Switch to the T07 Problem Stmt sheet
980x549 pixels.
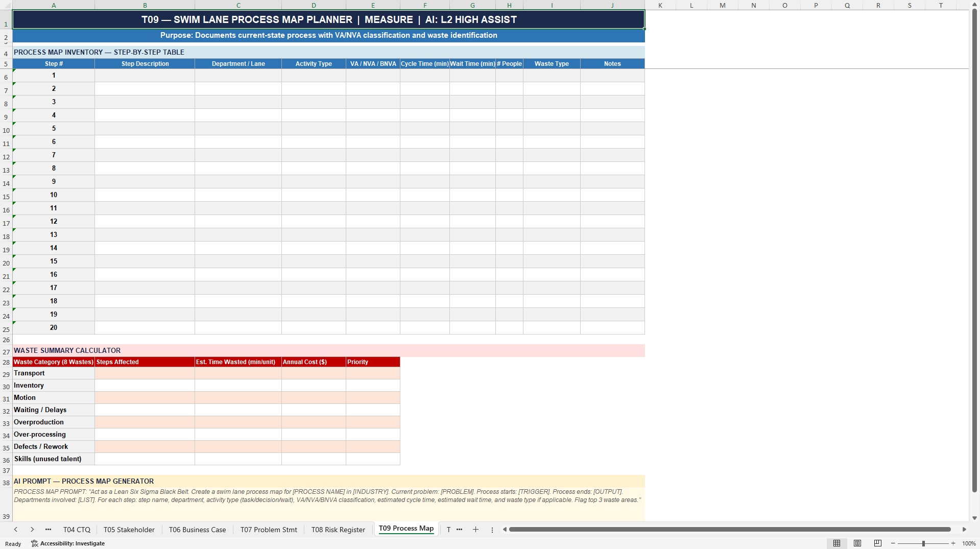pyautogui.click(x=269, y=530)
